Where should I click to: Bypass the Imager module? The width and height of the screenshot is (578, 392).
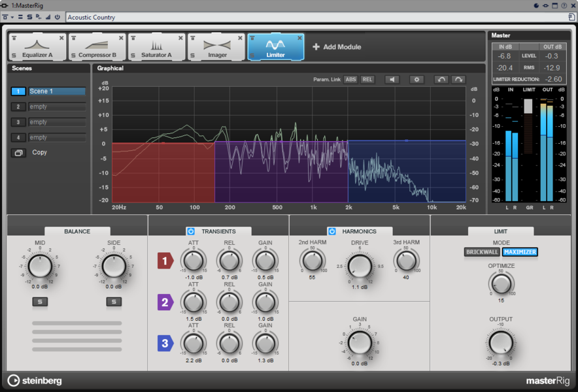193,38
